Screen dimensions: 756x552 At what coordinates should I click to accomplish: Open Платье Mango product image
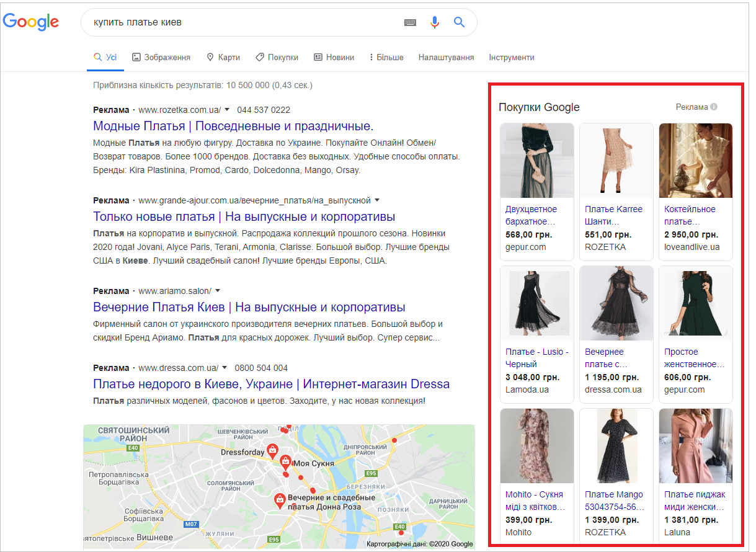pyautogui.click(x=616, y=445)
